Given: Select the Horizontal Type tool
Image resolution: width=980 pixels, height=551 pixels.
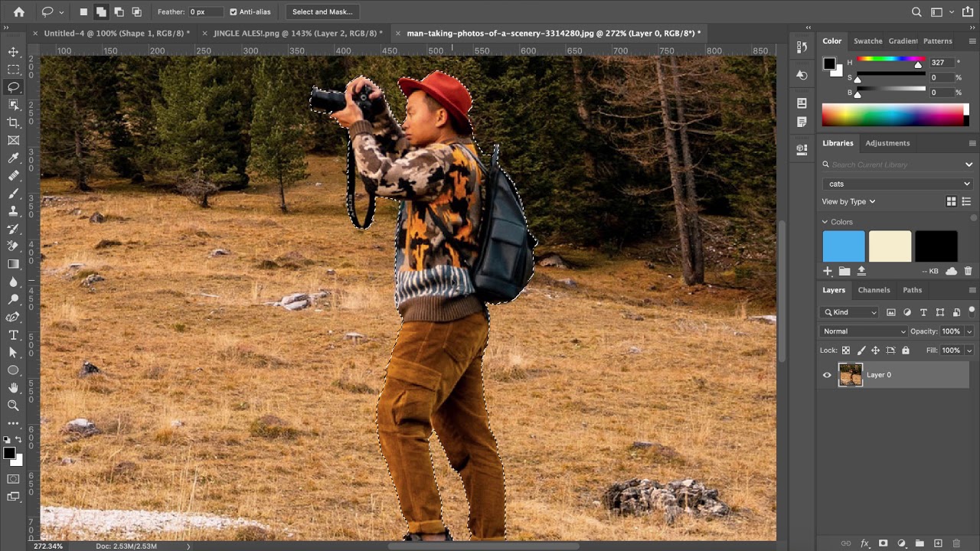Looking at the screenshot, I should click(13, 335).
